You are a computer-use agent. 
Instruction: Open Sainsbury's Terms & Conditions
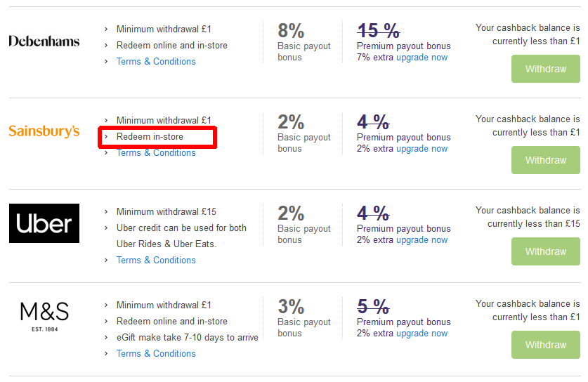click(156, 153)
